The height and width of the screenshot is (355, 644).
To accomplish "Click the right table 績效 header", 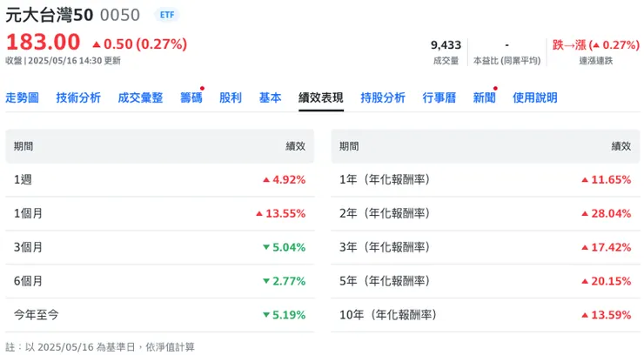I will click(621, 146).
